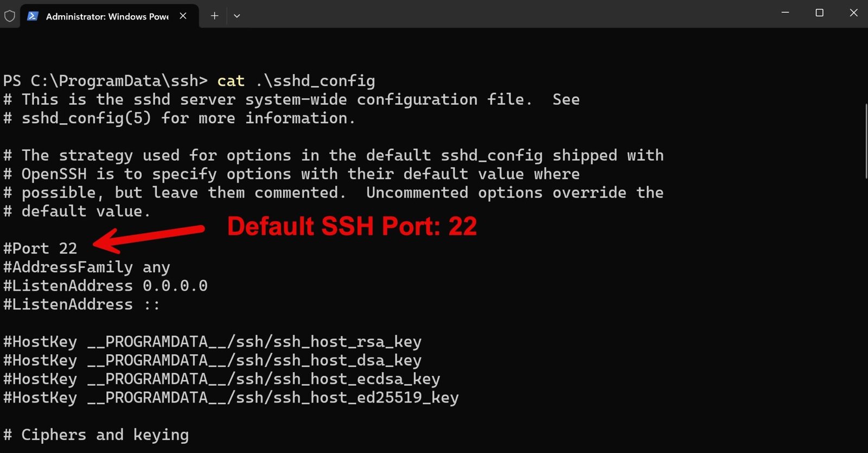The image size is (868, 453).
Task: Click the # Ciphers and keying line
Action: pyautogui.click(x=95, y=434)
